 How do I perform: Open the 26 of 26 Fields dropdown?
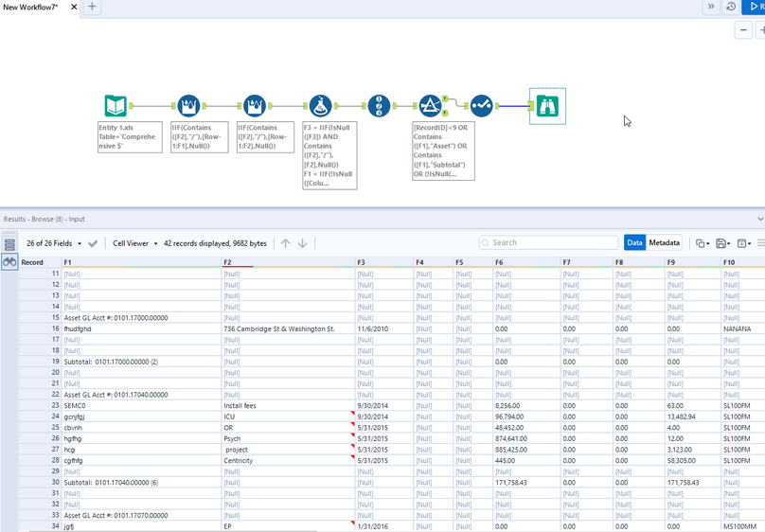[54, 243]
